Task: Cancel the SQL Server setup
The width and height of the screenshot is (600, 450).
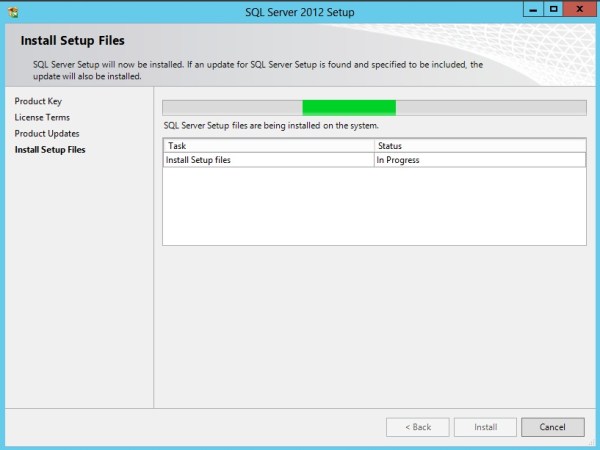Action: click(552, 427)
